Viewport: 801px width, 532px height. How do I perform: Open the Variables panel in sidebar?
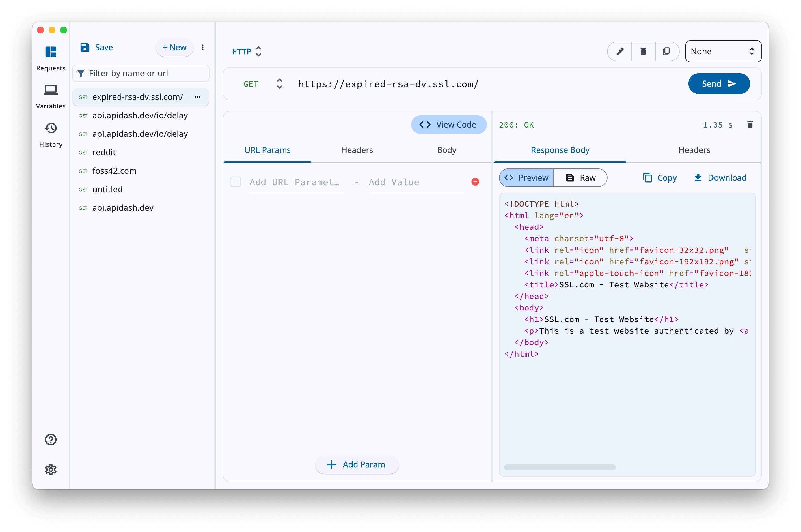(x=51, y=96)
